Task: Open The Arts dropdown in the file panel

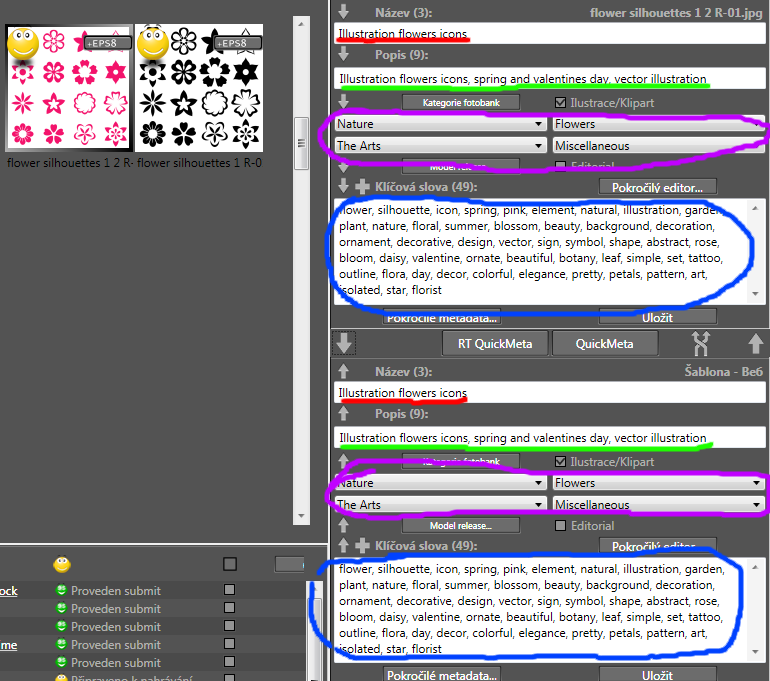Action: (x=440, y=146)
